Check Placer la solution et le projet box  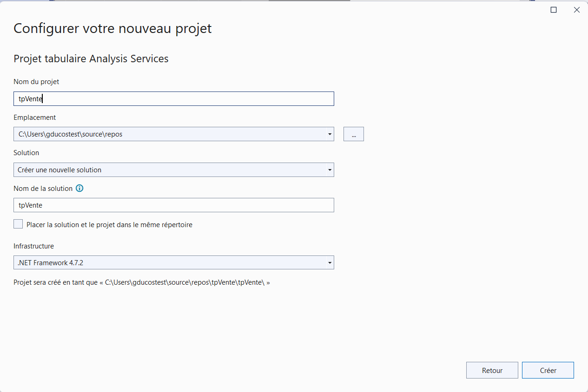18,224
